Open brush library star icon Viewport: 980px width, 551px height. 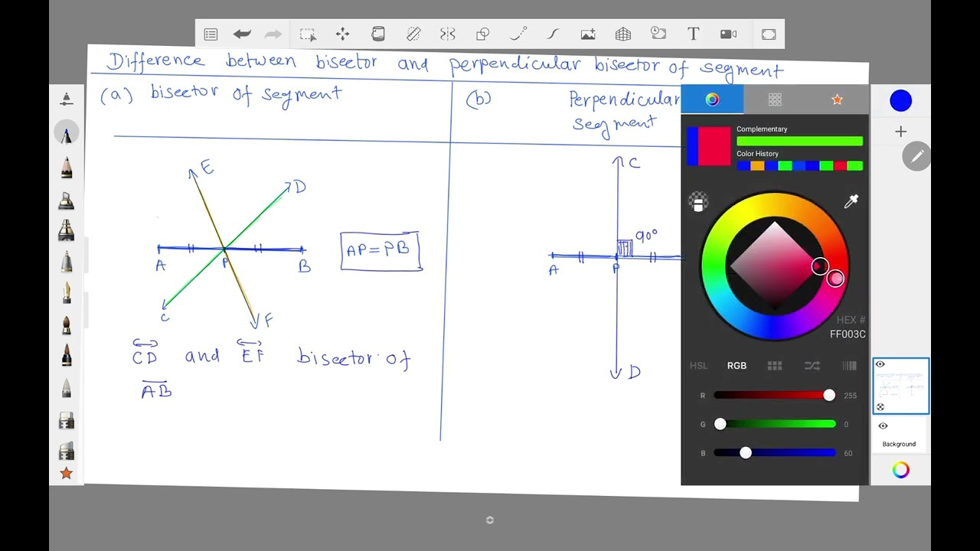[67, 474]
